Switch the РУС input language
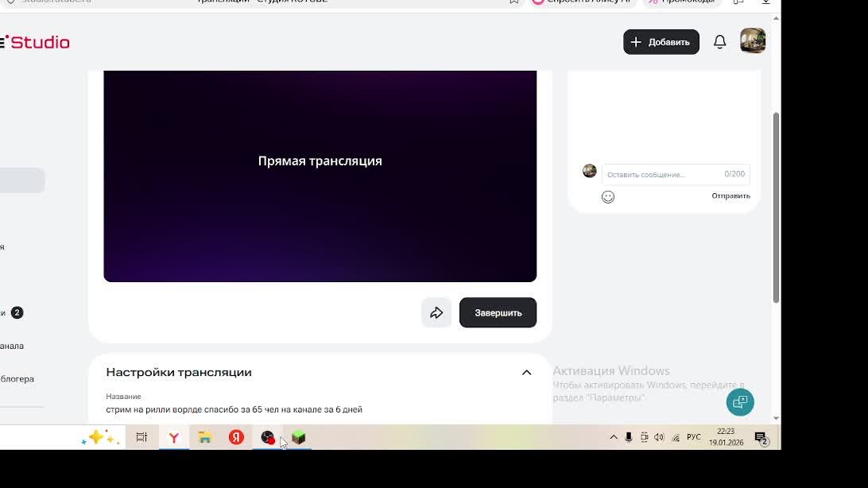This screenshot has width=868, height=488. [x=694, y=437]
